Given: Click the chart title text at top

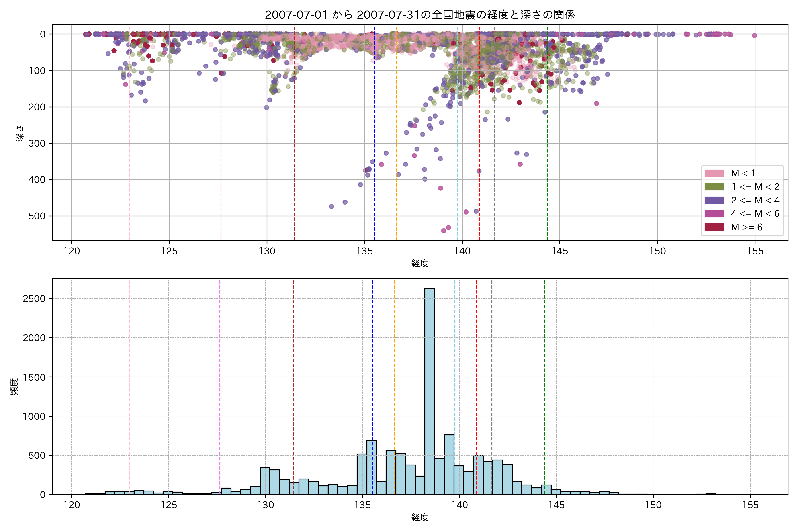Looking at the screenshot, I should pyautogui.click(x=420, y=15).
